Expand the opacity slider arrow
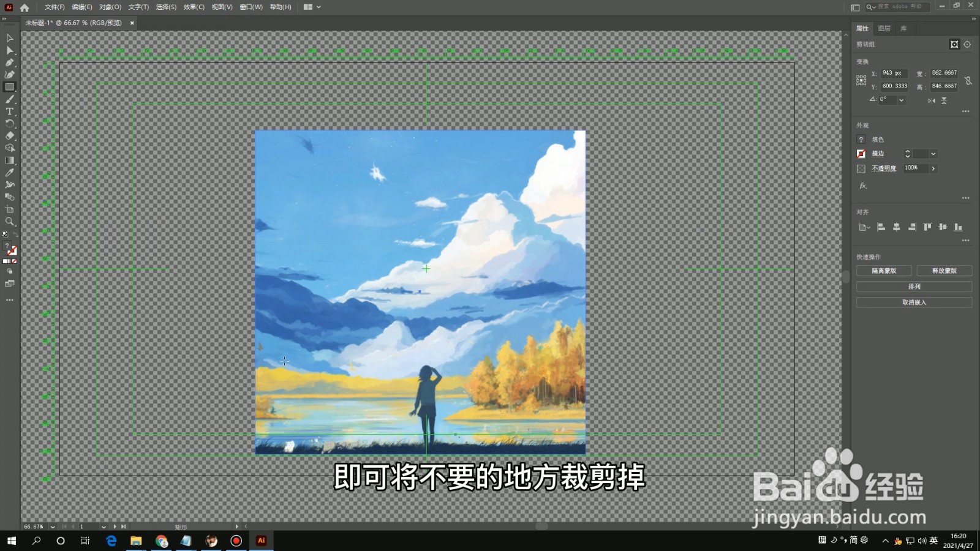This screenshot has height=551, width=980. (933, 168)
